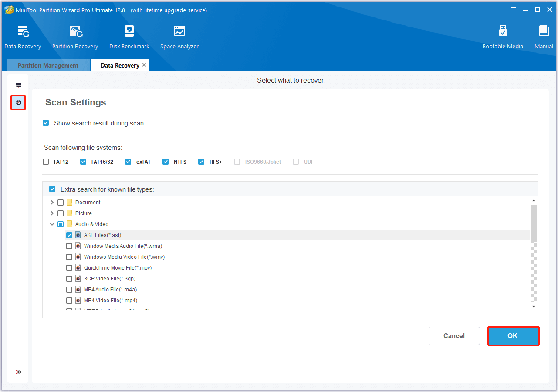Click the Cancel button

(454, 336)
